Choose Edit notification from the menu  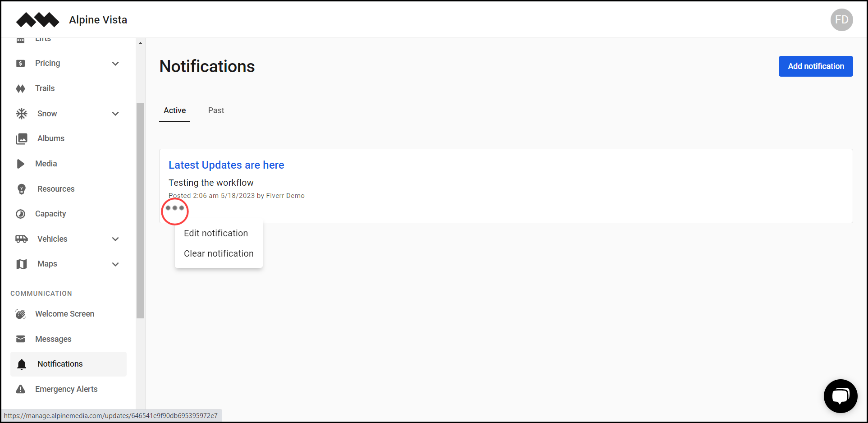click(215, 233)
